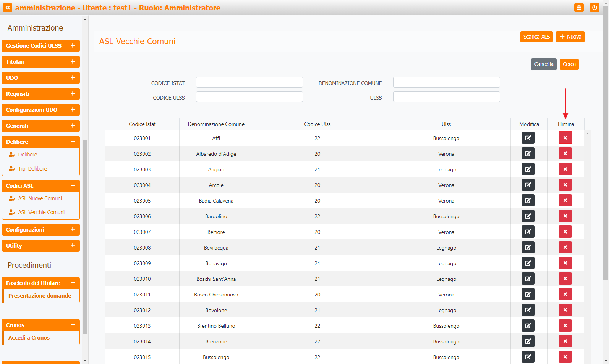Viewport: 609px width, 364px height.
Task: Delete the Bovolone row
Action: pyautogui.click(x=565, y=310)
